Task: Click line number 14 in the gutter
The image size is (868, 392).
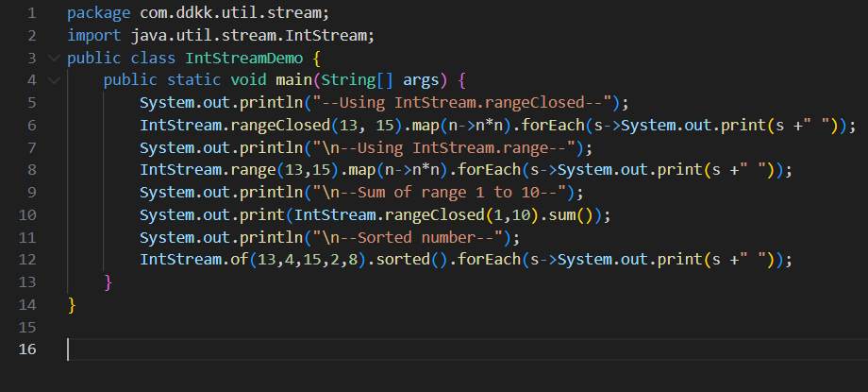Action: coord(27,304)
